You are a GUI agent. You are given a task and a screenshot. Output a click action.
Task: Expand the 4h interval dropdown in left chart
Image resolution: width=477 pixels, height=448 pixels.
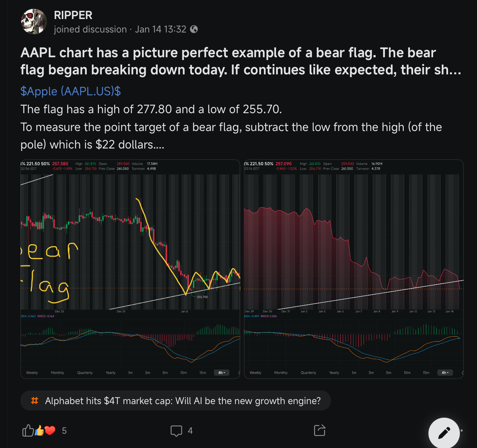coord(222,373)
